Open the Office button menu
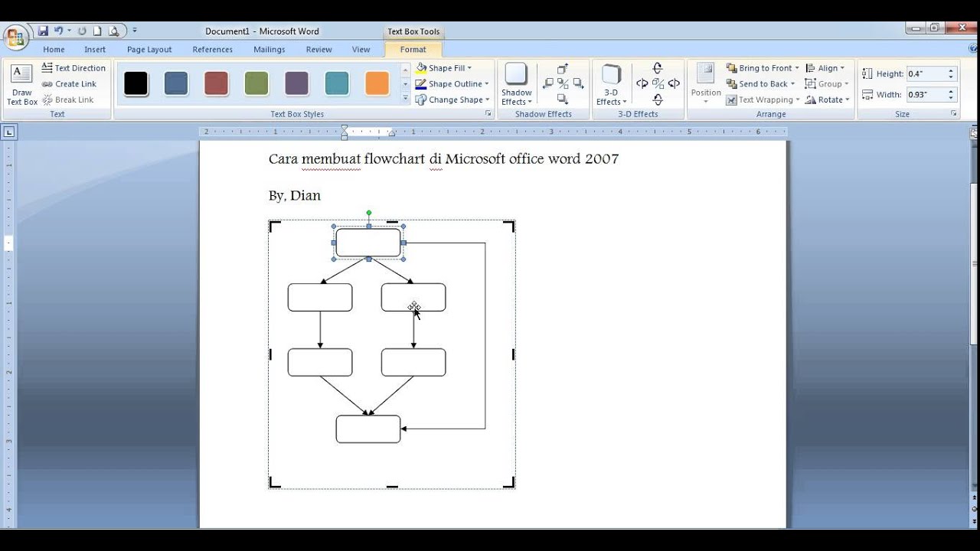This screenshot has width=980, height=551. (15, 37)
